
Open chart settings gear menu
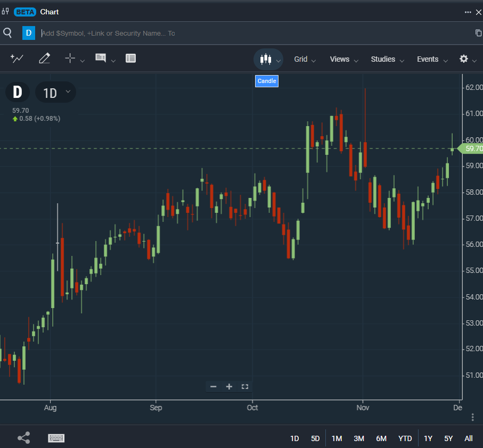coord(464,59)
